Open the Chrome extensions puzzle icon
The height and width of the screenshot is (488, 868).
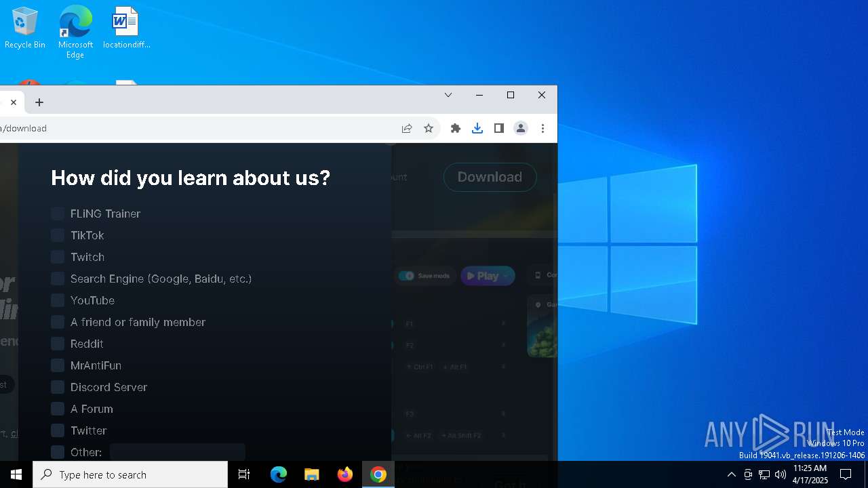tap(456, 128)
